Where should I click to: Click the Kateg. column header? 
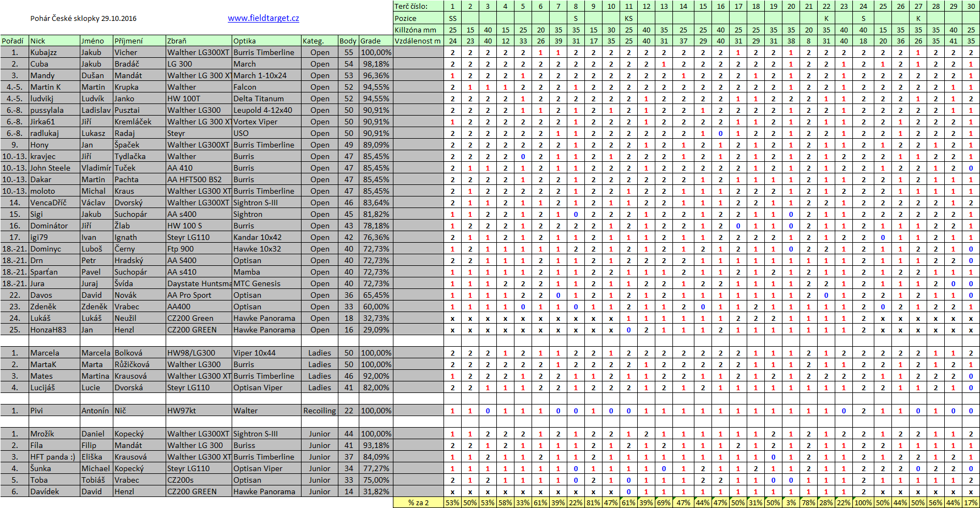319,41
